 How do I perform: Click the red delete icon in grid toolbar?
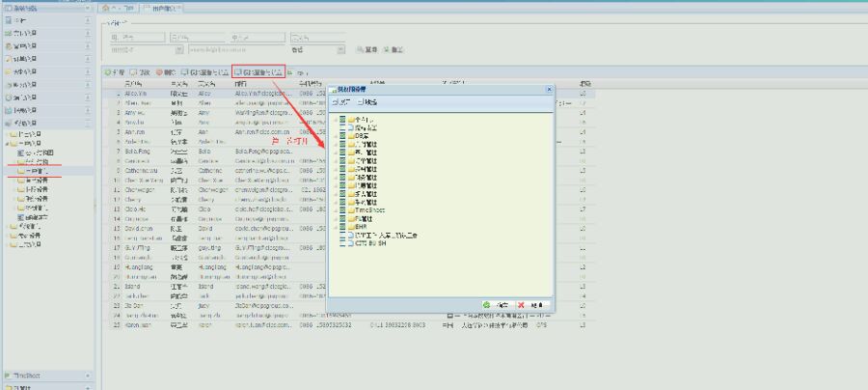(159, 72)
